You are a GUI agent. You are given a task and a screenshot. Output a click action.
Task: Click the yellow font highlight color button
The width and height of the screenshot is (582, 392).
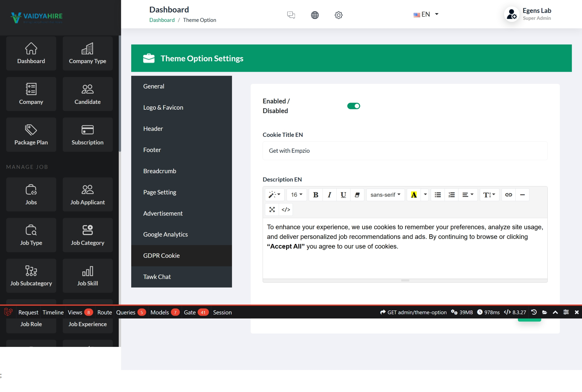pos(414,195)
